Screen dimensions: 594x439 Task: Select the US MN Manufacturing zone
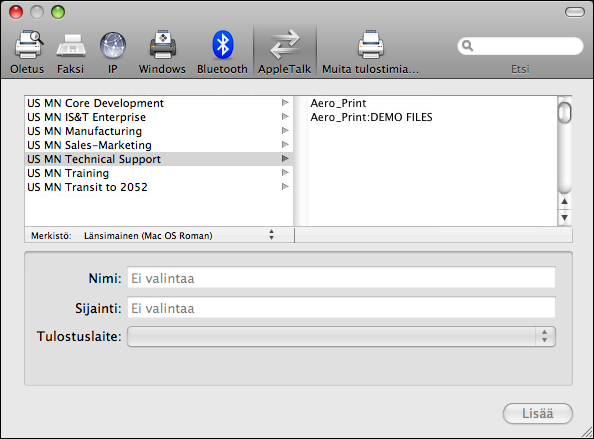point(159,131)
